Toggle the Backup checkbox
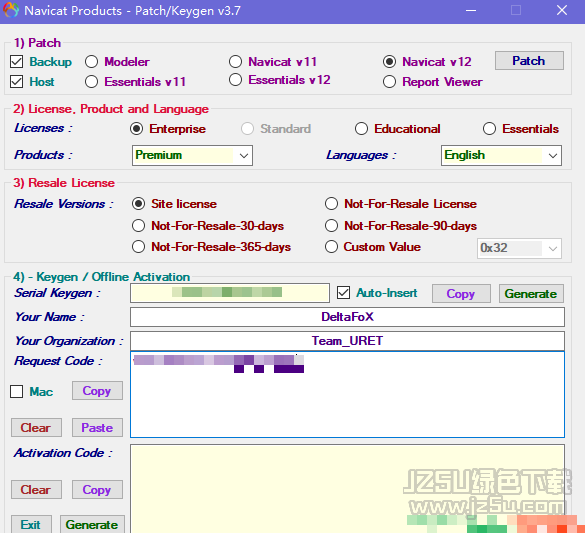This screenshot has width=585, height=533. tap(16, 62)
